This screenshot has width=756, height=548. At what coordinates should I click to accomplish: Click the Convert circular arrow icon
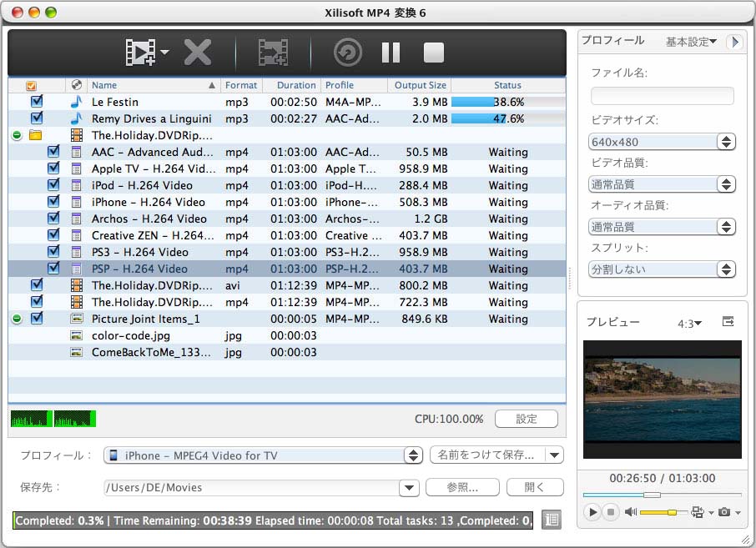pyautogui.click(x=347, y=53)
